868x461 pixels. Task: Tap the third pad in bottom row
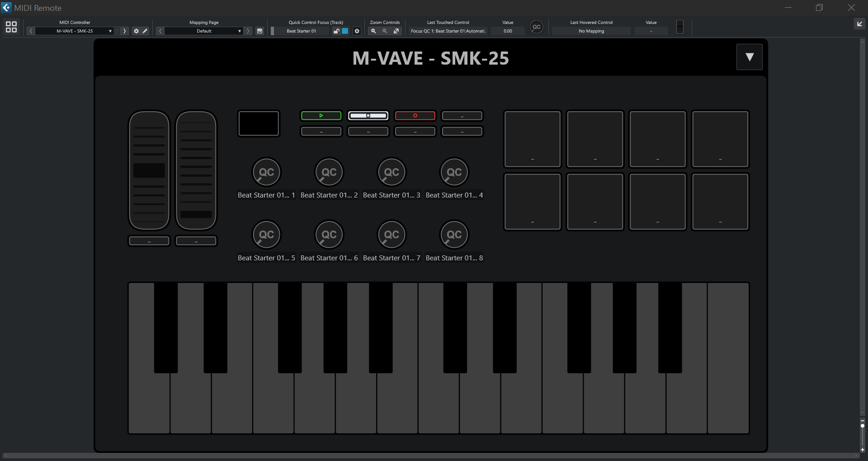[x=658, y=202]
